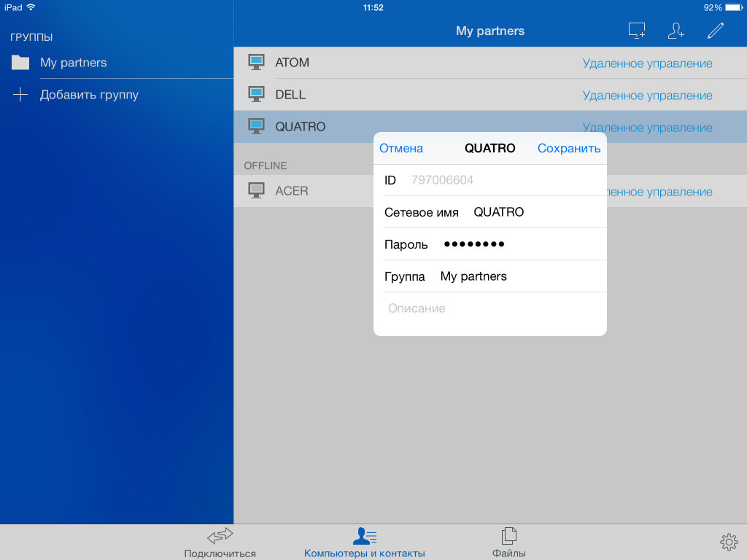Switch to the Подключиться tab
The width and height of the screenshot is (747, 560).
coord(220,543)
